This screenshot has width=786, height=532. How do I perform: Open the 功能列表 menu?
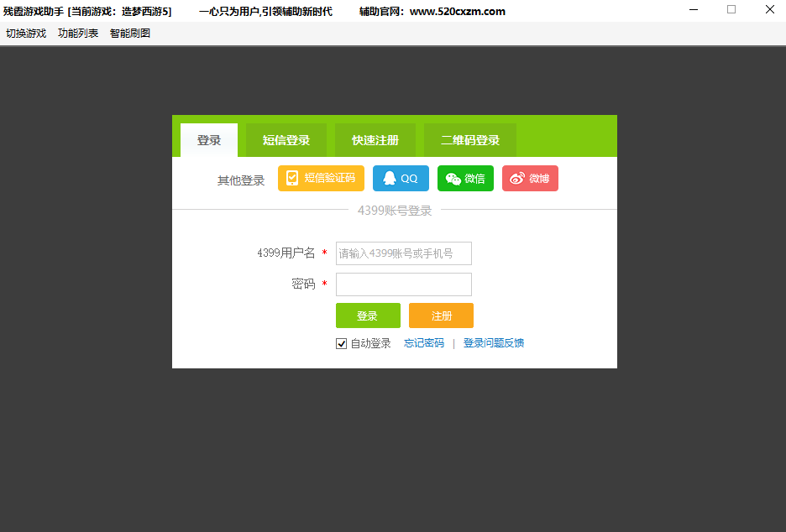pos(78,34)
